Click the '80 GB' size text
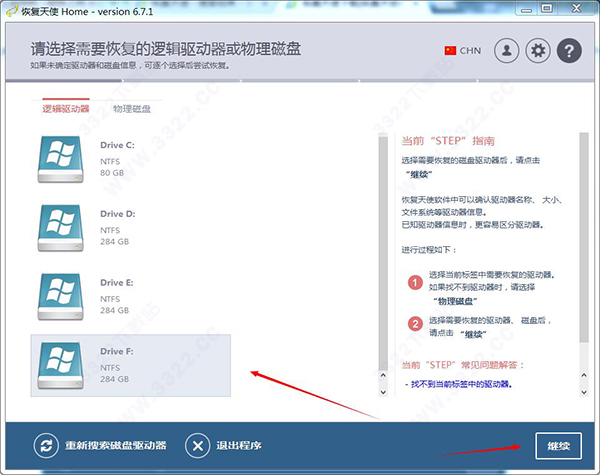Viewport: 600px width, 475px height. coord(112,173)
